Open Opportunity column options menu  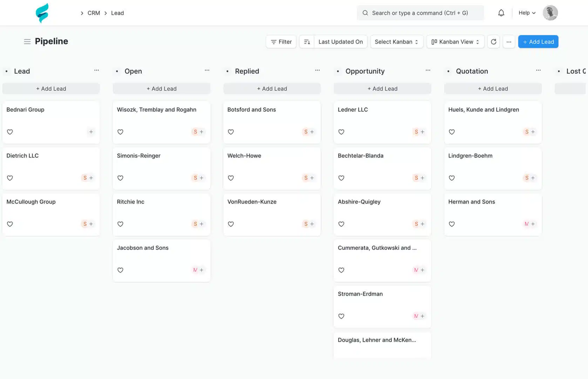[x=428, y=71]
